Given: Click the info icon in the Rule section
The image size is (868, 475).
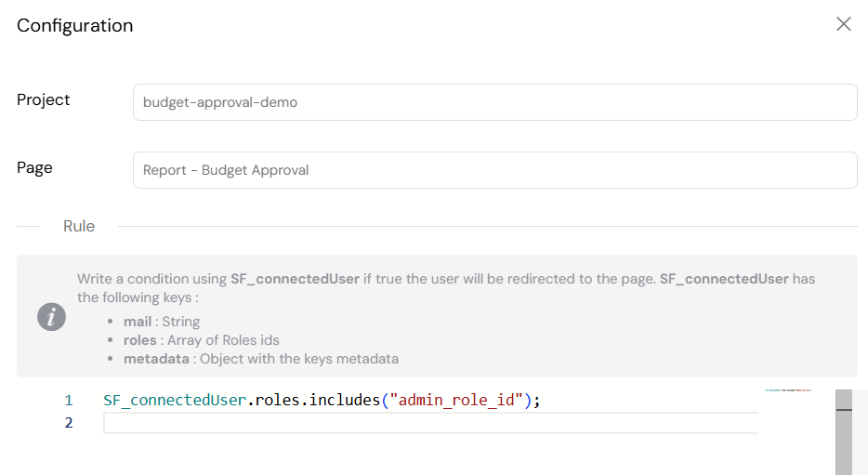Looking at the screenshot, I should [51, 317].
